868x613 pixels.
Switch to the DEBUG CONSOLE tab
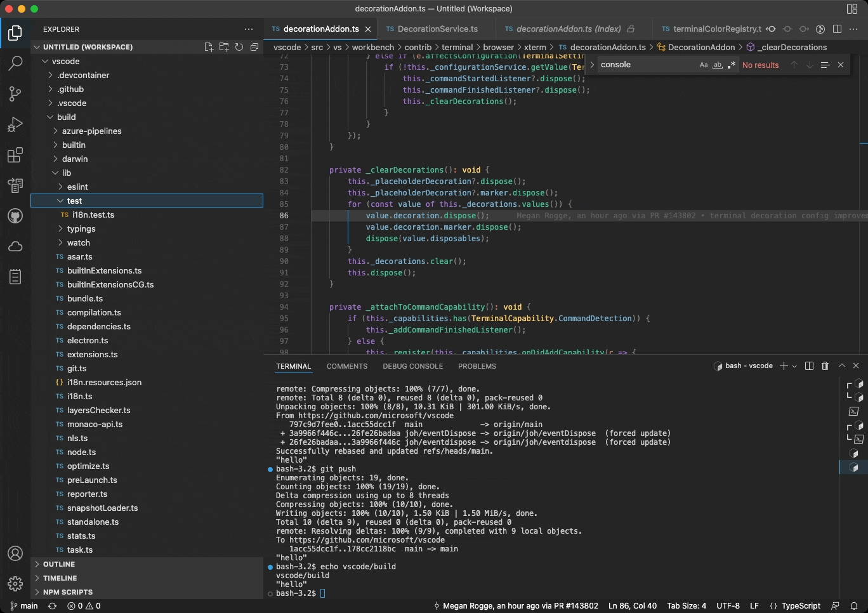click(x=412, y=366)
